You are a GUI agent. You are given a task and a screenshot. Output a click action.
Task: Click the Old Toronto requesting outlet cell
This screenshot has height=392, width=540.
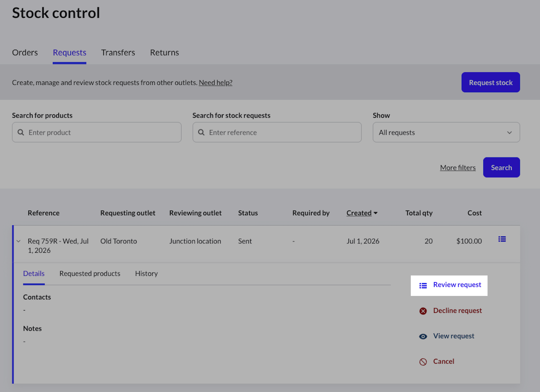pos(118,241)
